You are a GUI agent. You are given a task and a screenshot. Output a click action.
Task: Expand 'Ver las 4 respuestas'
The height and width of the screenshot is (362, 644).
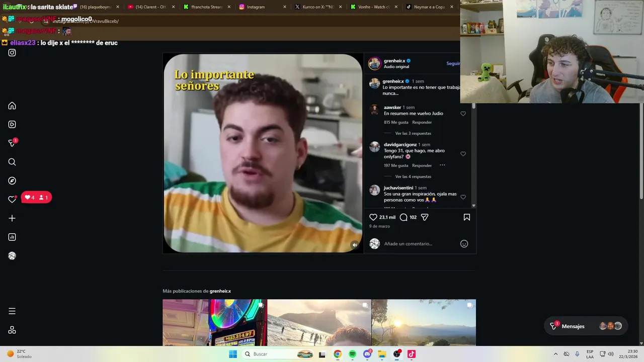(x=413, y=176)
